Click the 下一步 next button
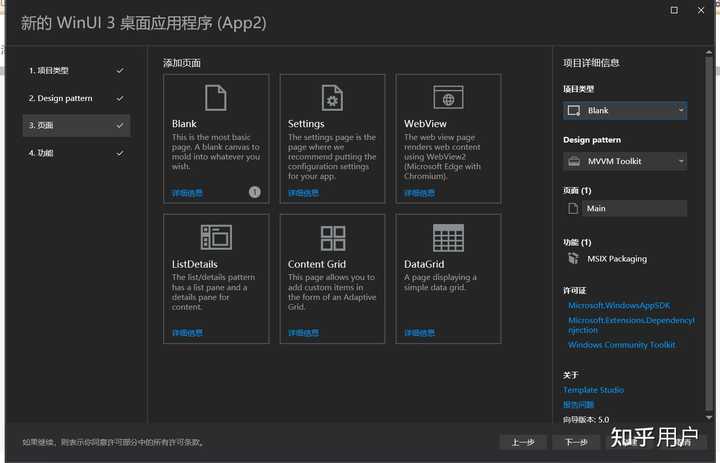This screenshot has width=720, height=463. click(x=576, y=441)
